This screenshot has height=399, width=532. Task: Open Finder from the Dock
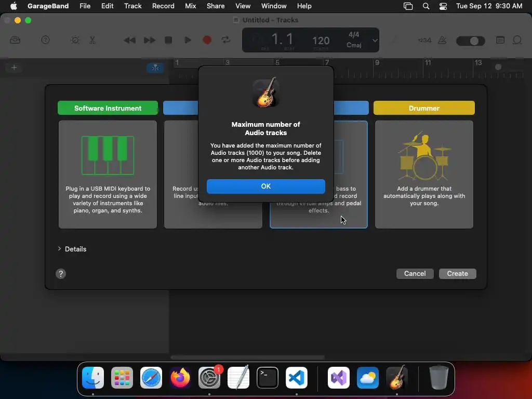point(93,377)
